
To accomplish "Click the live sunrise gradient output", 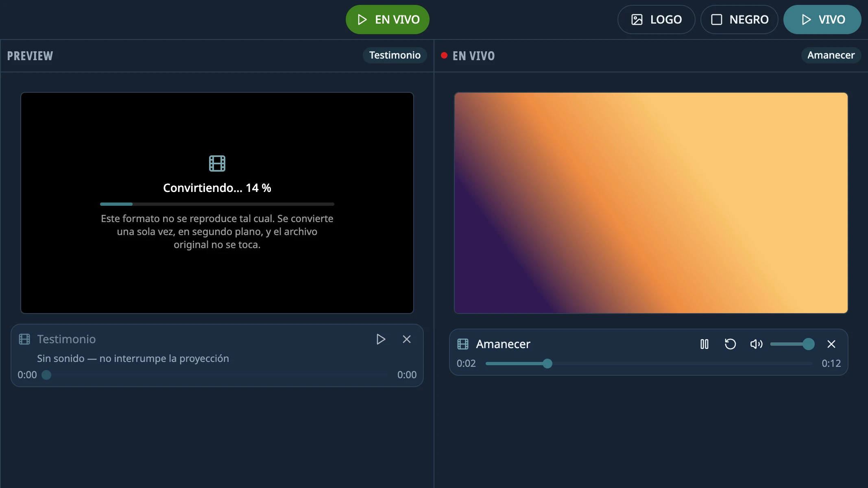I will point(651,203).
